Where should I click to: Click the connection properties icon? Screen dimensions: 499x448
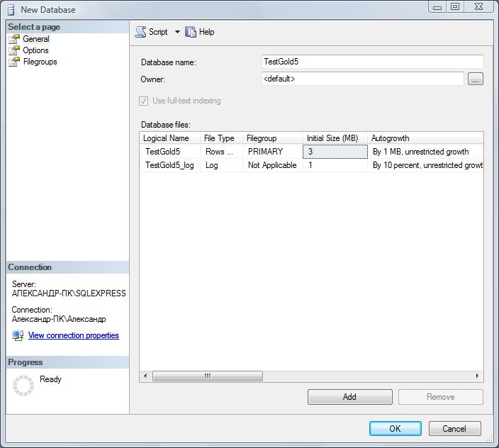(x=18, y=335)
